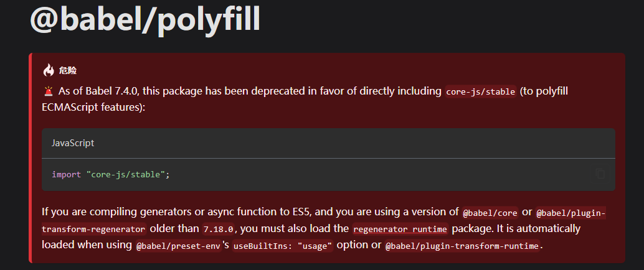Click the import "core-js/stable" code line

tap(111, 175)
